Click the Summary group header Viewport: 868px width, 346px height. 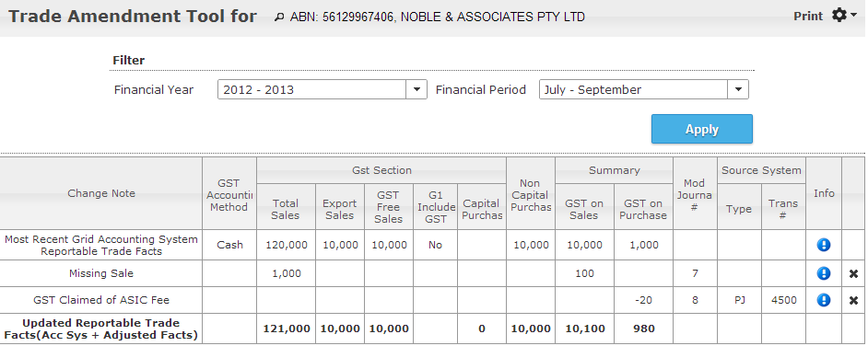tap(614, 170)
